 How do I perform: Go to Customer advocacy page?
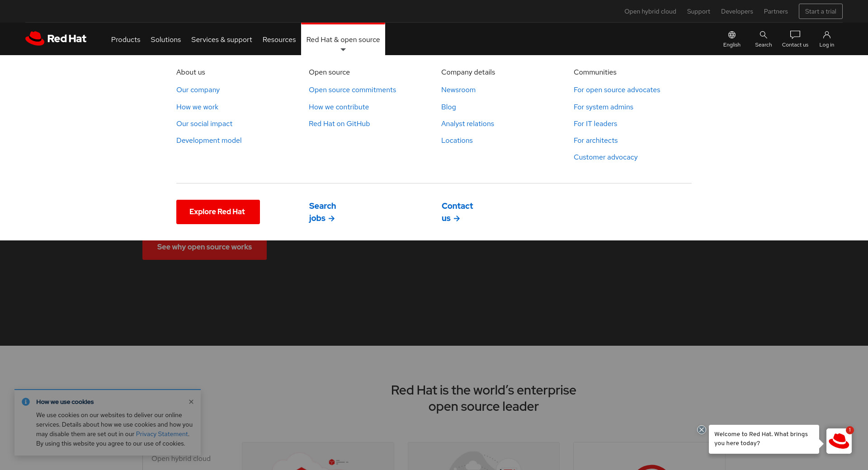tap(605, 157)
